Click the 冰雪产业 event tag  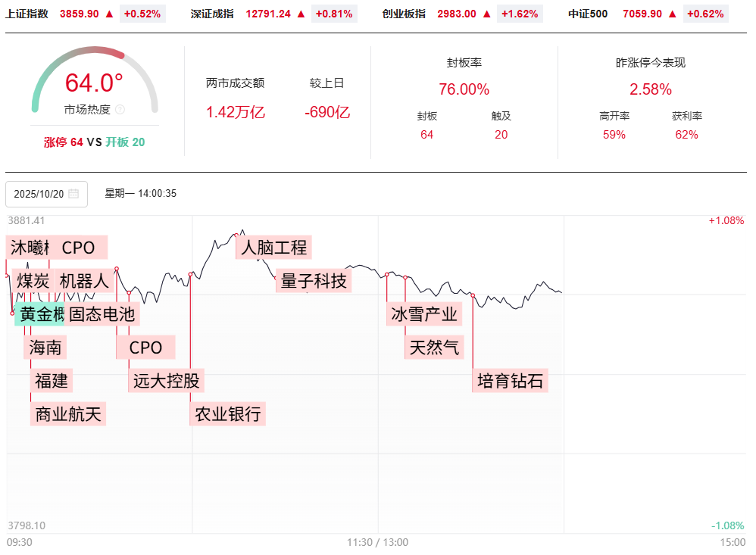click(424, 314)
